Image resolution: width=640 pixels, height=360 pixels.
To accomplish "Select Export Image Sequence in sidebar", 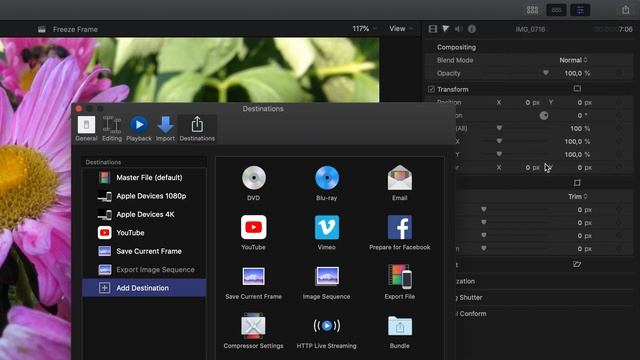I will pyautogui.click(x=144, y=269).
